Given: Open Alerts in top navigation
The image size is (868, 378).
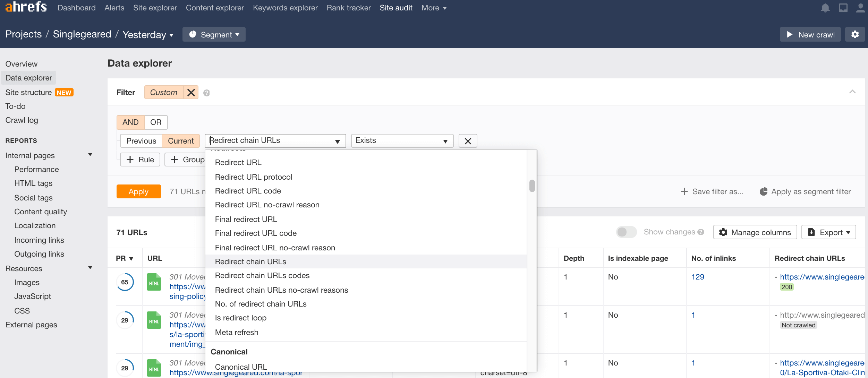Looking at the screenshot, I should pos(114,8).
